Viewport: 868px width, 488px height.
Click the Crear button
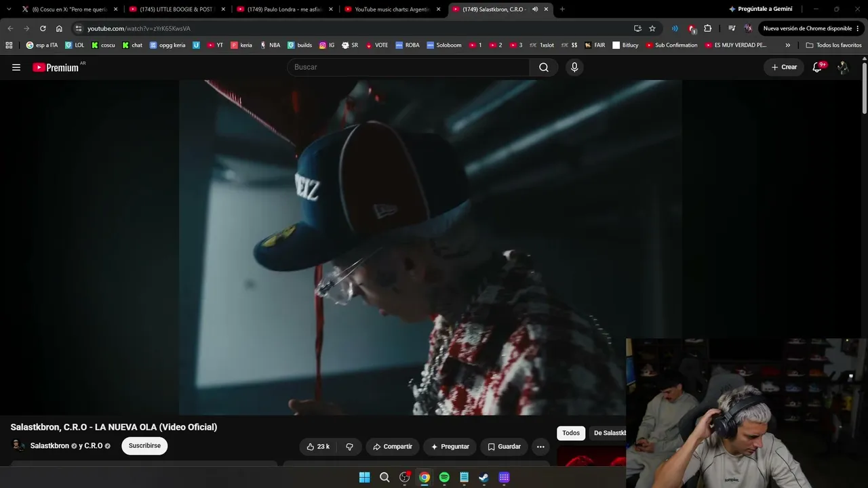pos(784,67)
